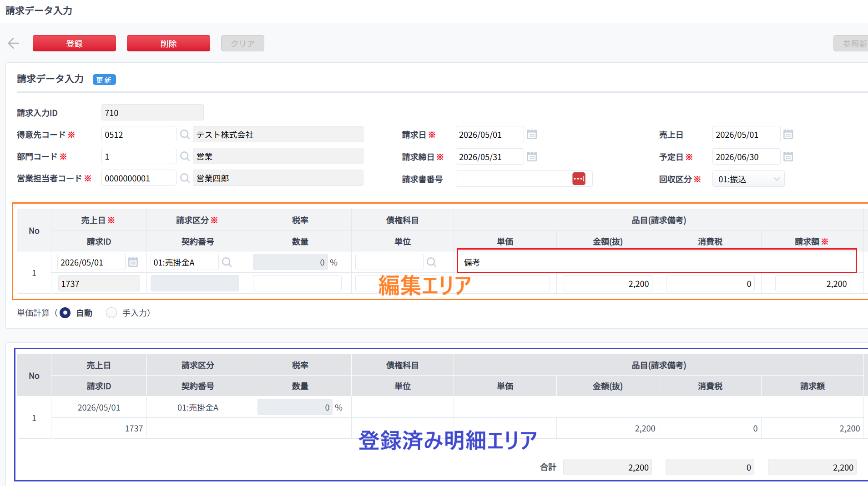Click 請求区分 input showing 01:売掛金A
868x486 pixels.
tap(184, 262)
